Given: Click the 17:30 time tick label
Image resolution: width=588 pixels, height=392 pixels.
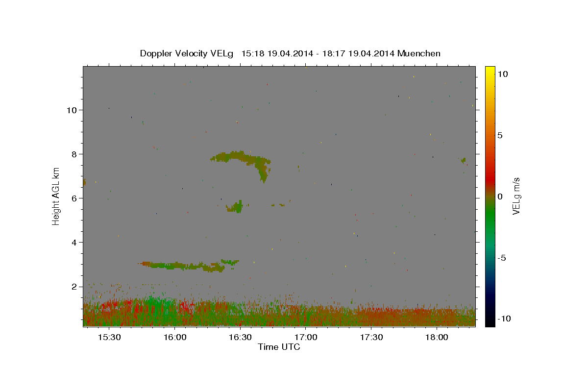Looking at the screenshot, I should 371,338.
